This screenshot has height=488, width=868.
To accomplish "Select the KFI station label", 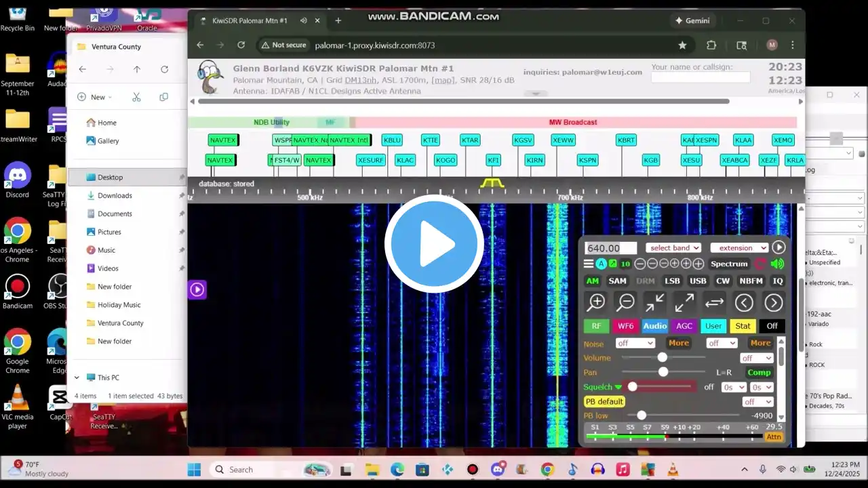I will click(493, 160).
